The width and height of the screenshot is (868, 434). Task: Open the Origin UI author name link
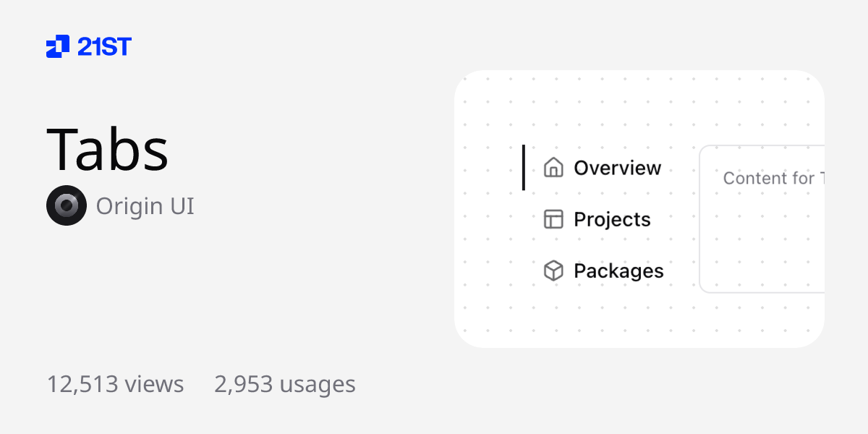click(x=145, y=206)
